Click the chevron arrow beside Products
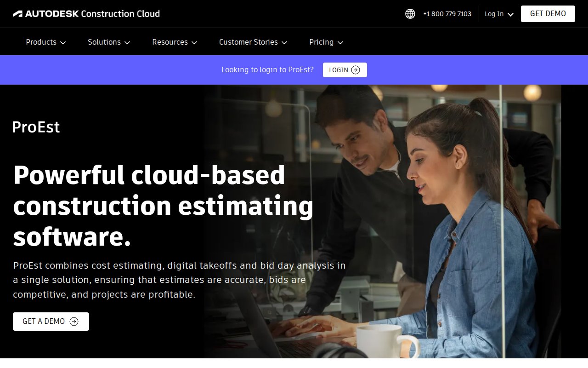 [63, 42]
